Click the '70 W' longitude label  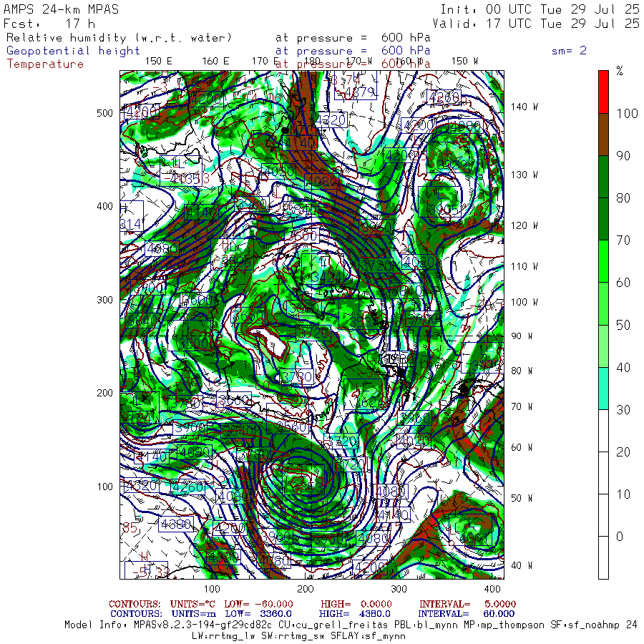tap(522, 406)
